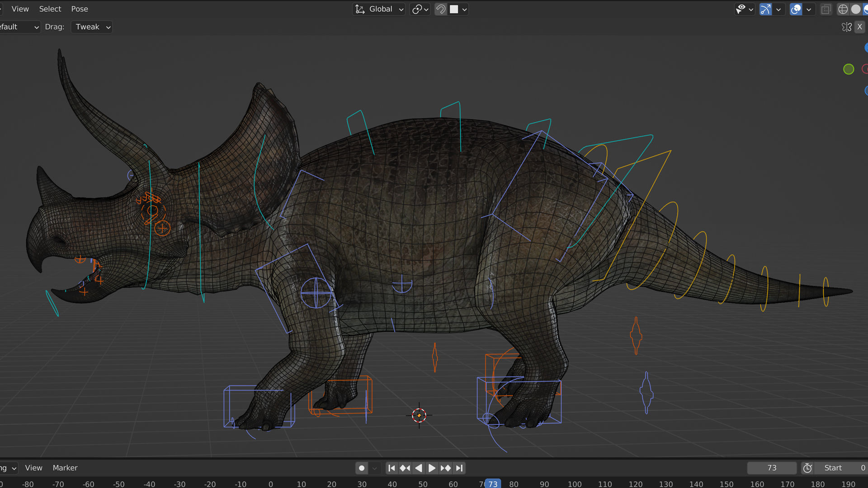868x488 pixels.
Task: Click frame 0 on the timeline ruler
Action: coord(271,484)
